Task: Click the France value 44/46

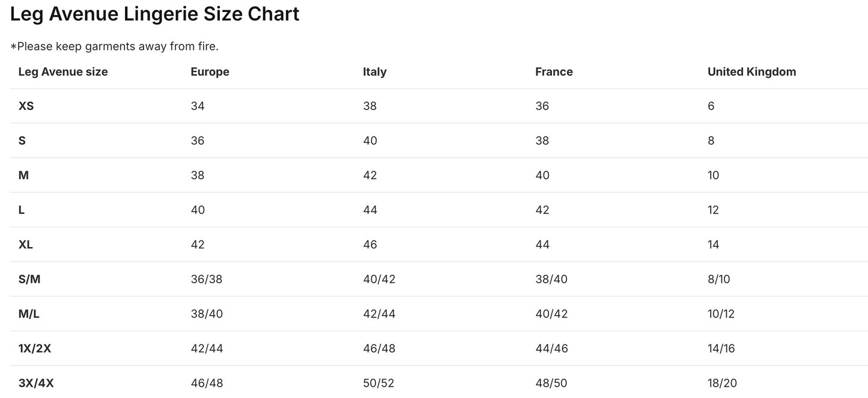Action: pos(551,348)
